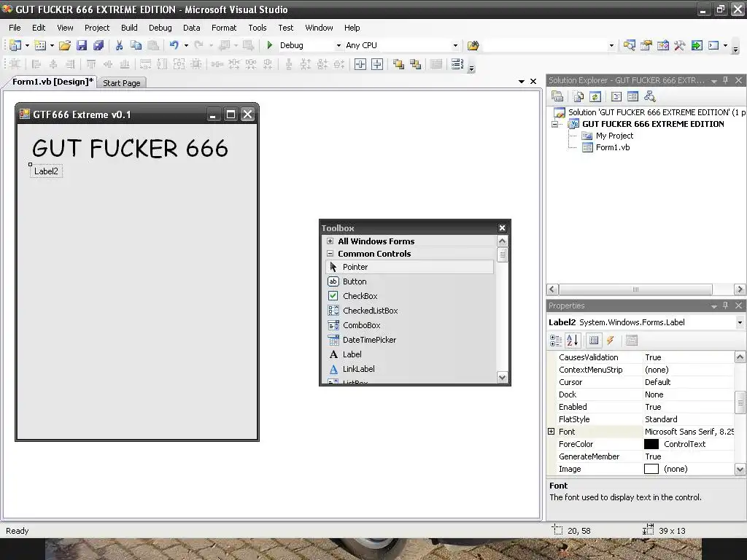Save Form1.vb with the single disk icon

pyautogui.click(x=82, y=45)
